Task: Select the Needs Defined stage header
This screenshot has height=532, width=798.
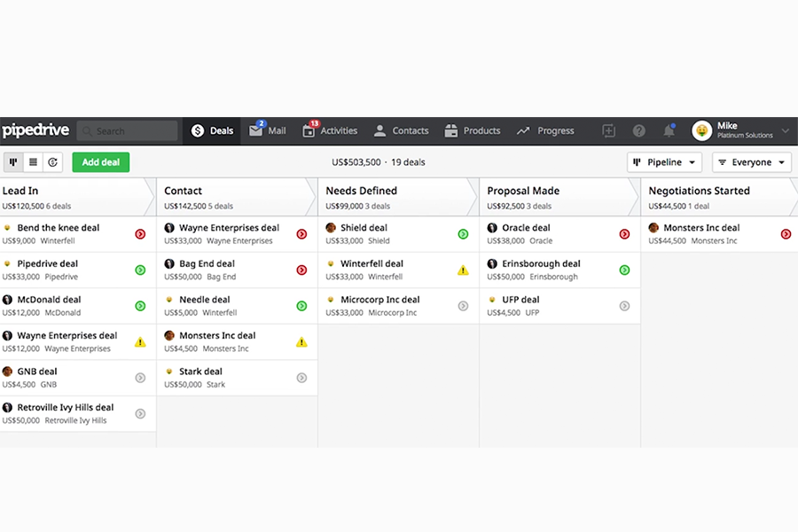Action: pyautogui.click(x=398, y=197)
